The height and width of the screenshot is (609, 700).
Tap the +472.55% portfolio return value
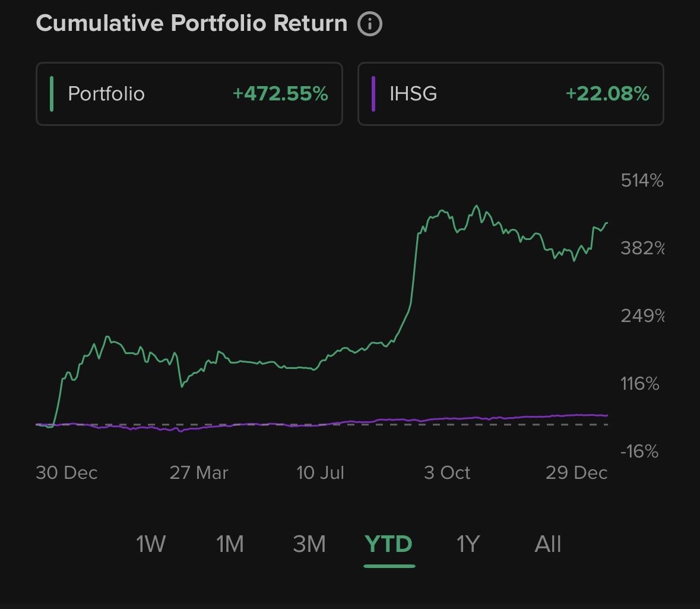[x=280, y=94]
